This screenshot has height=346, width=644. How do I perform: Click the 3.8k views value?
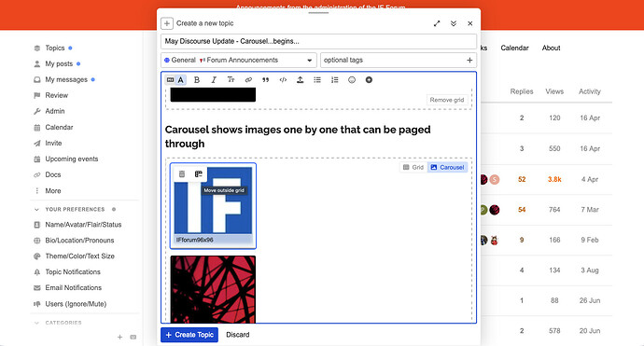[x=554, y=179]
